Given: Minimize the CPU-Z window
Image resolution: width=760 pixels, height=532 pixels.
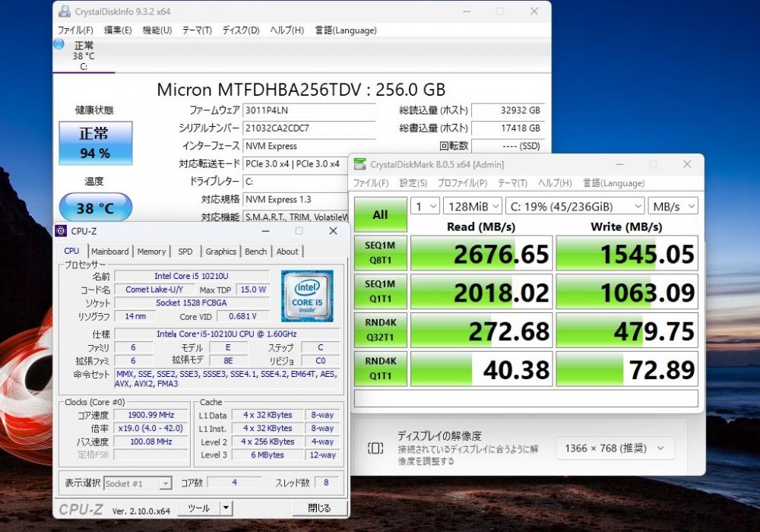Looking at the screenshot, I should tap(265, 231).
